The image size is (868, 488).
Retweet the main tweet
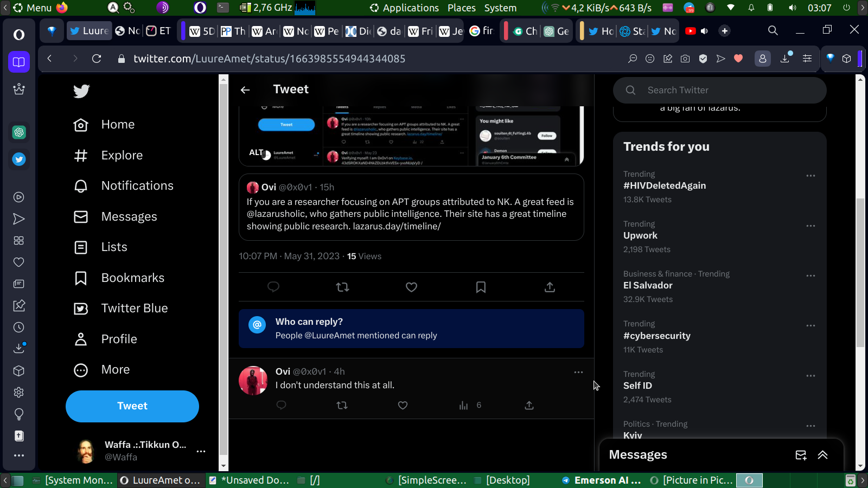[342, 287]
